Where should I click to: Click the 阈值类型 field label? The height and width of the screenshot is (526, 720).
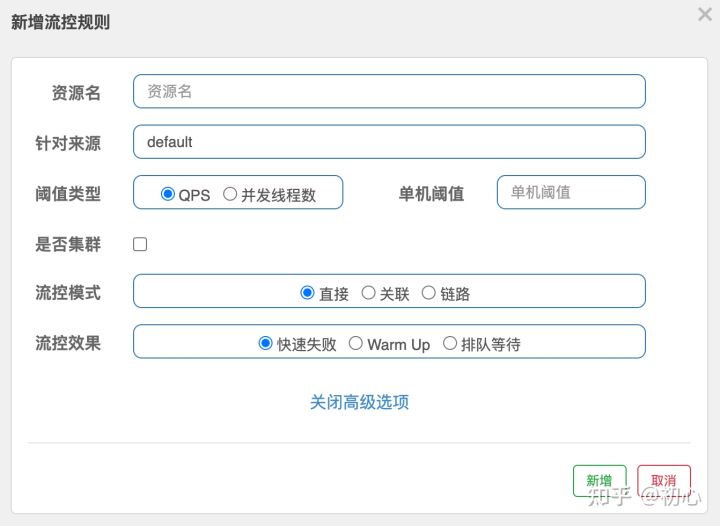[68, 194]
